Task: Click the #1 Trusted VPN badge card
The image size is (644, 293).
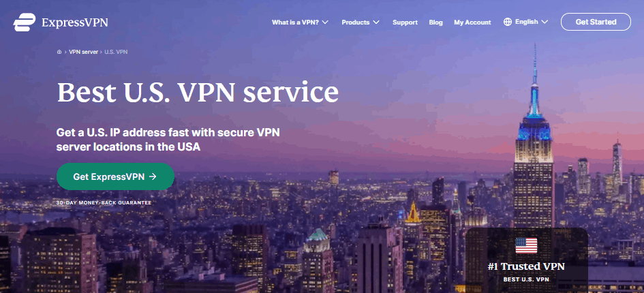Action: (527, 260)
